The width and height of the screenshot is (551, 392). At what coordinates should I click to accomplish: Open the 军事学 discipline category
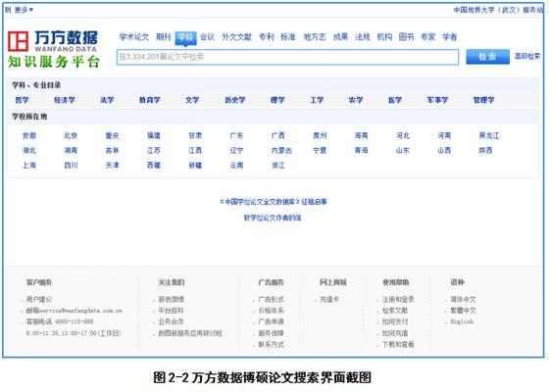(x=437, y=100)
